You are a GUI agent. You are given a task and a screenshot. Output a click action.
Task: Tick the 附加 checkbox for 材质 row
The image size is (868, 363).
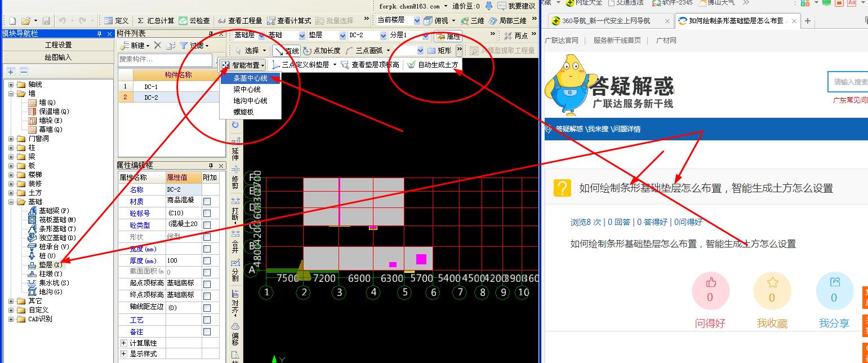207,201
